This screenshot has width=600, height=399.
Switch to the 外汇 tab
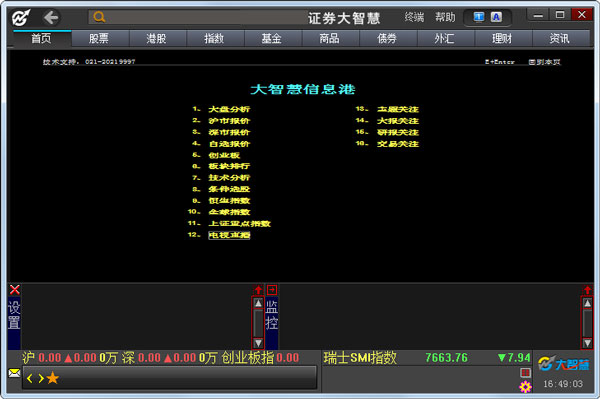click(x=444, y=38)
